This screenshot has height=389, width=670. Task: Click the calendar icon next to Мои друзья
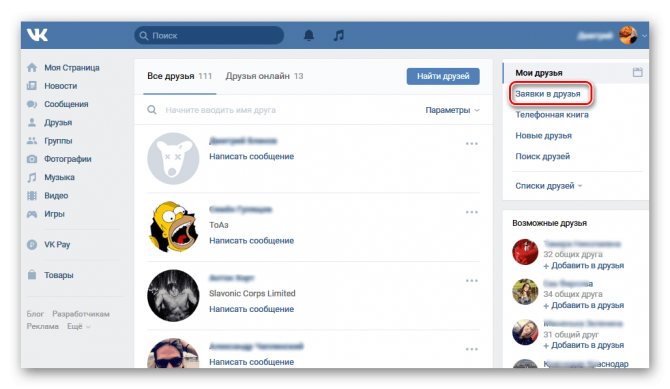[637, 72]
